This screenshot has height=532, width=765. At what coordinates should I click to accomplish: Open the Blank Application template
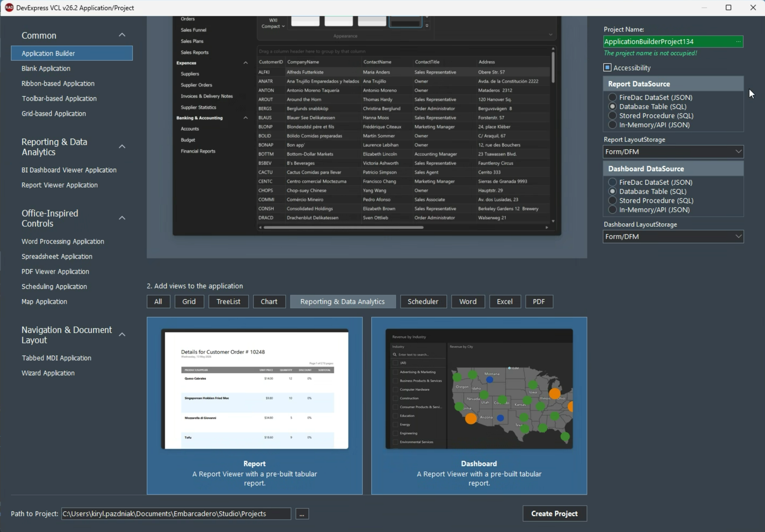click(46, 68)
